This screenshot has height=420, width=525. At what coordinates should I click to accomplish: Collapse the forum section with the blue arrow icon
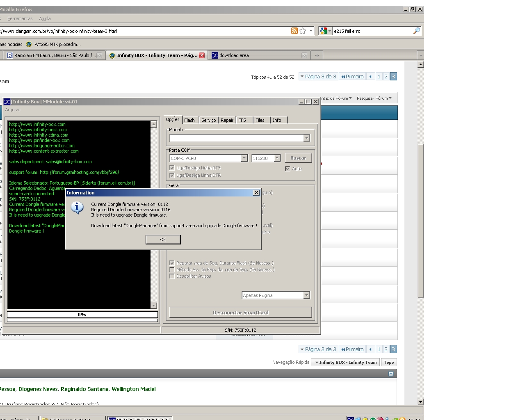click(x=391, y=374)
